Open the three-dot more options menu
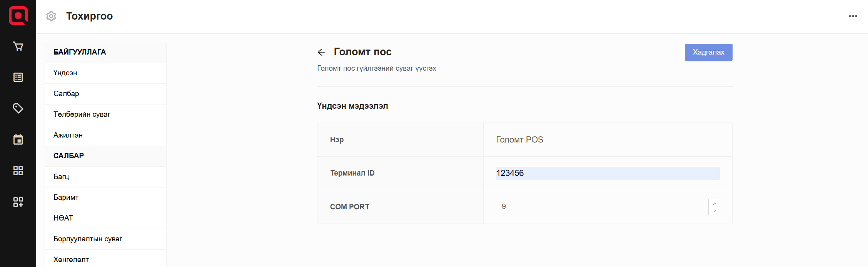 853,16
